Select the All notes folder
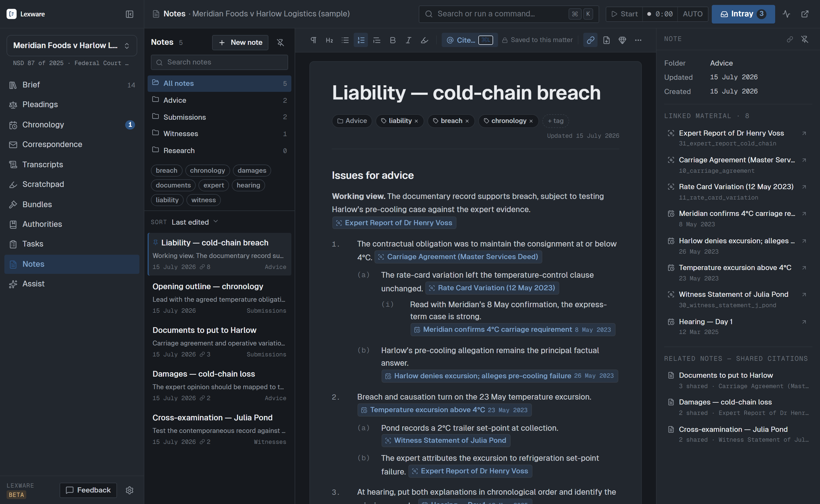 click(x=219, y=83)
